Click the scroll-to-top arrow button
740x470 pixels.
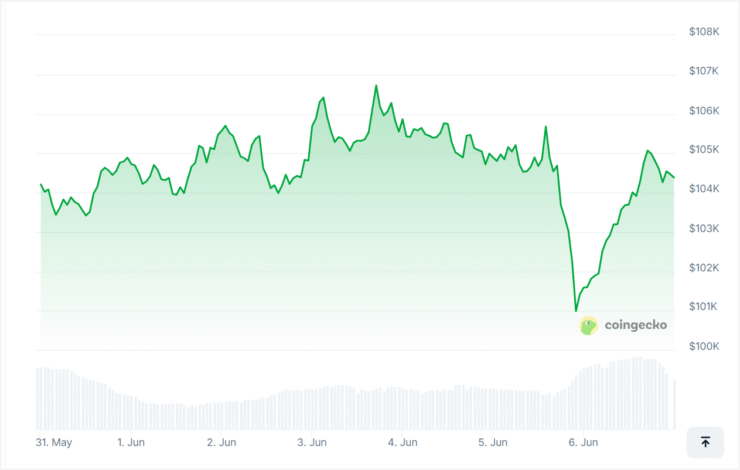coord(705,442)
